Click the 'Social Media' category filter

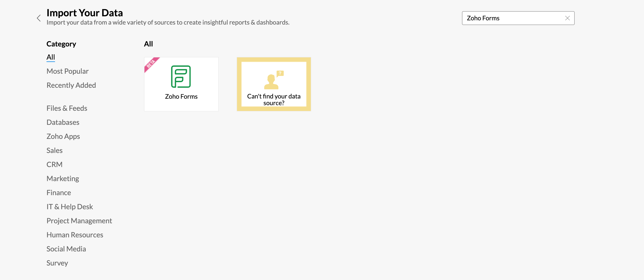pos(66,249)
